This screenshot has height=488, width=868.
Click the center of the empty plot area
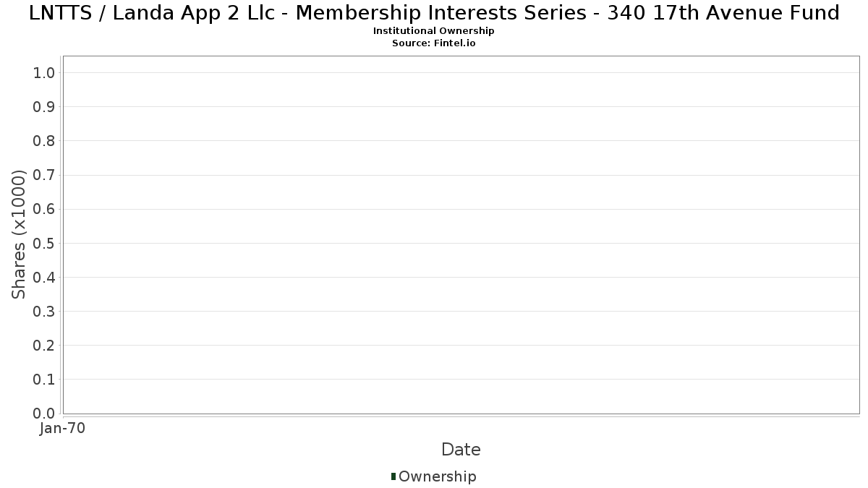[x=461, y=235]
